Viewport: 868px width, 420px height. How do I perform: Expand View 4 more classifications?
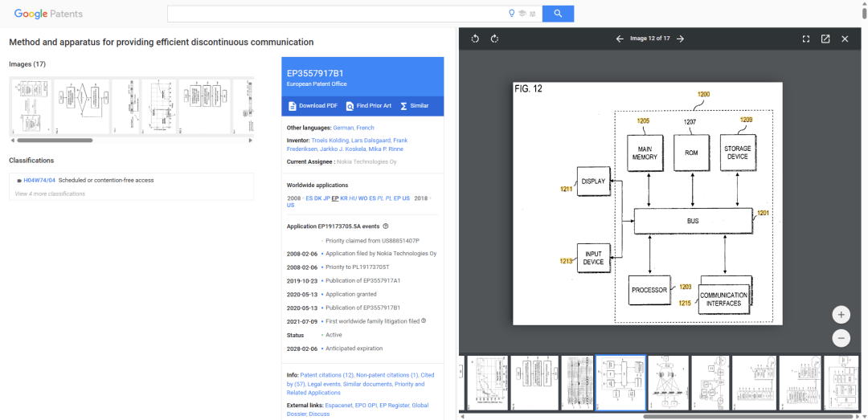[x=50, y=194]
